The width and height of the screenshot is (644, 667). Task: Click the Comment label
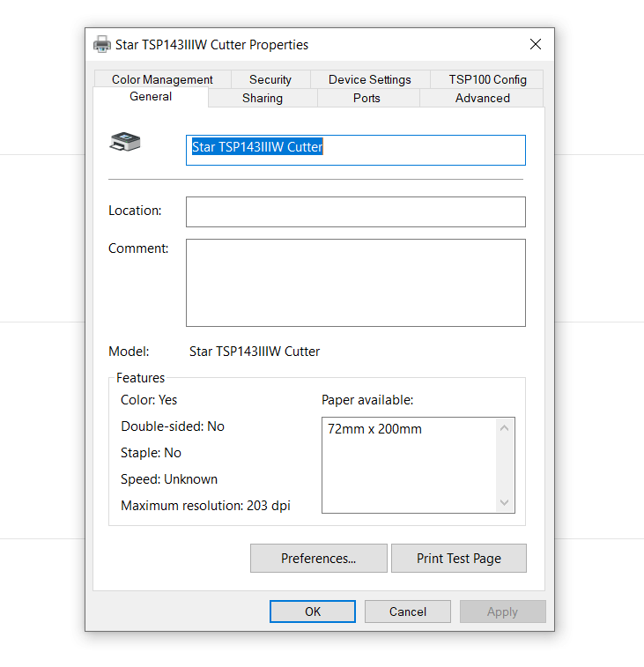(138, 248)
